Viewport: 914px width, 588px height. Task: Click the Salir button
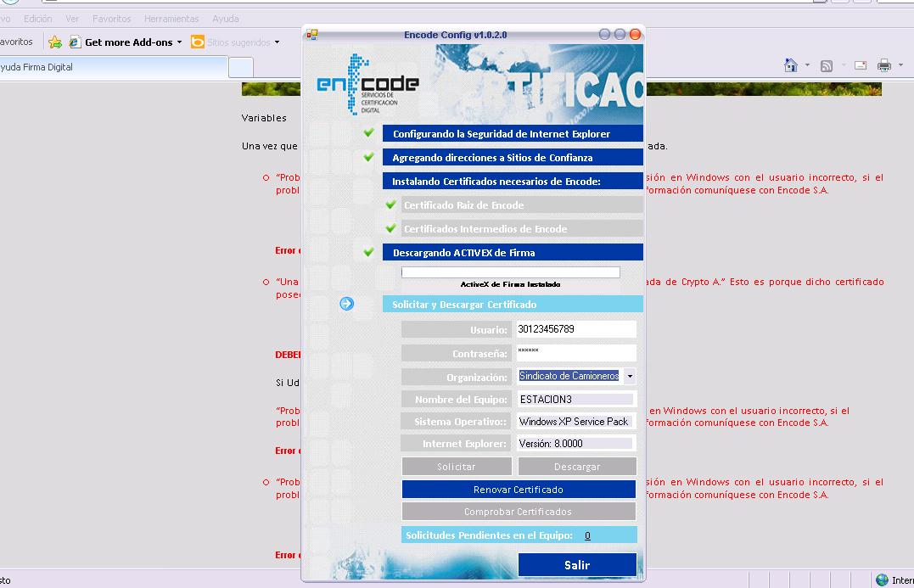pos(577,564)
